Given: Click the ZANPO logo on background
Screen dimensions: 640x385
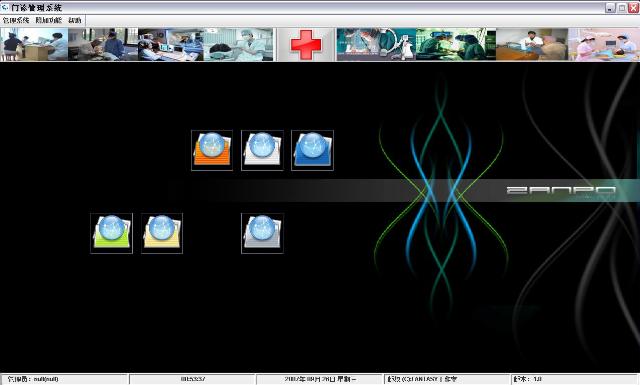Looking at the screenshot, I should coord(561,191).
